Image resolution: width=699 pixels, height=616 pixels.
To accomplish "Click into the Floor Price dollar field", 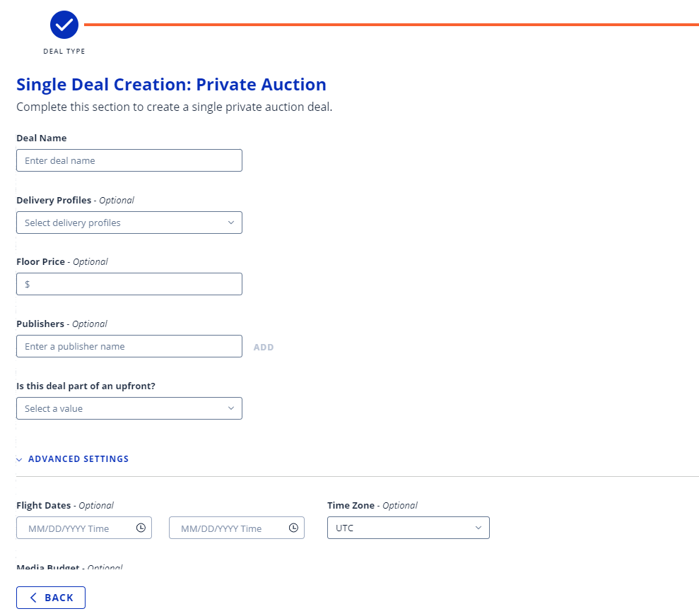I will 129,284.
